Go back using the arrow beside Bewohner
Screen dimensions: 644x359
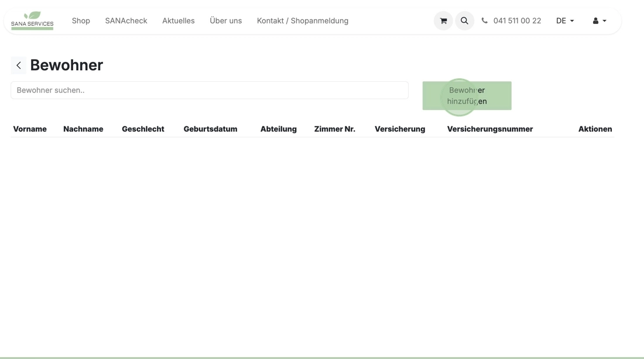click(x=19, y=65)
